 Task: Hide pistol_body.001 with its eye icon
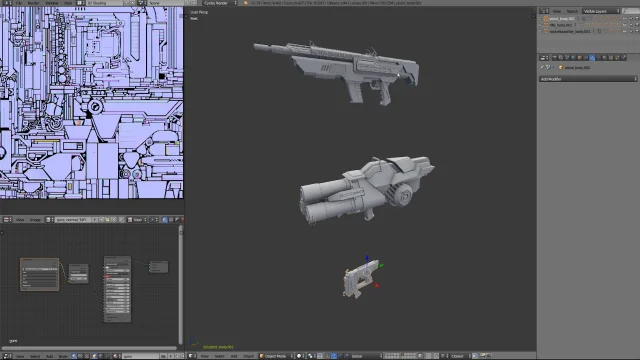[624, 18]
